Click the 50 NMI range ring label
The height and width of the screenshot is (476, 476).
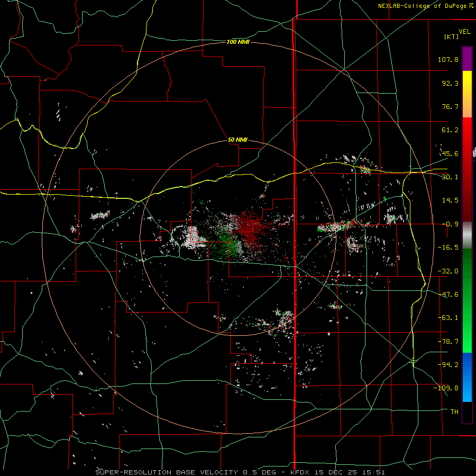coord(237,140)
